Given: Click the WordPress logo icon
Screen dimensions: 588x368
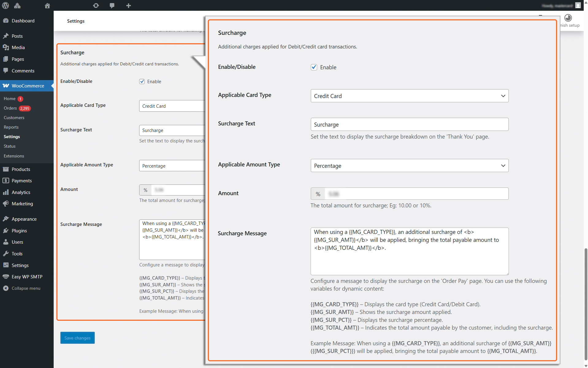Looking at the screenshot, I should [6, 5].
